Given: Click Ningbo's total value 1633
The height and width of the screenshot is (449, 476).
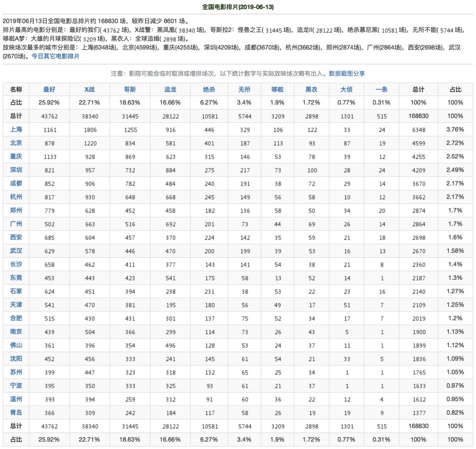Looking at the screenshot, I should (419, 386).
